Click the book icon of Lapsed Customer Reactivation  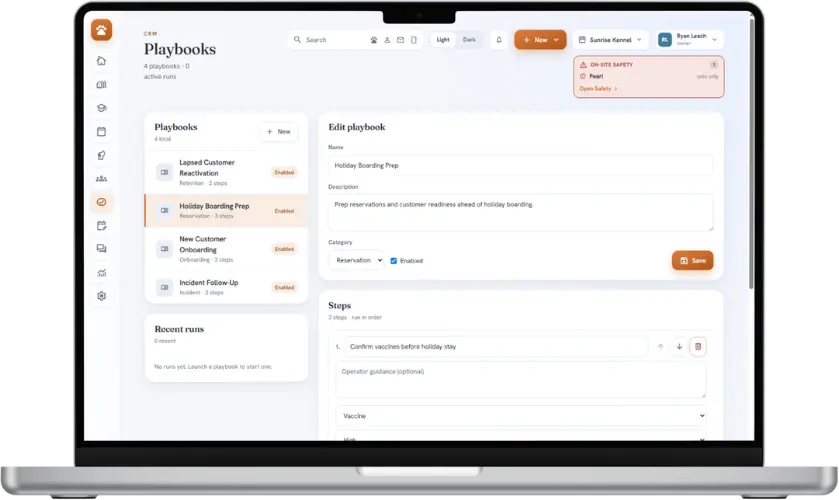point(164,172)
